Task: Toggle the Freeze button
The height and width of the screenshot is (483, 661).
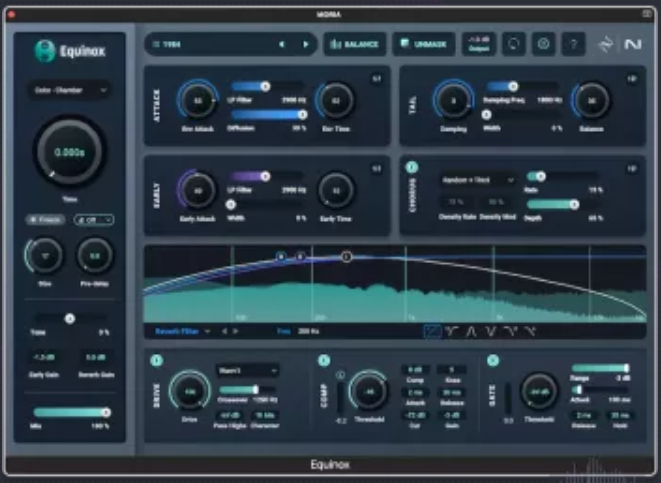Action: (46, 220)
